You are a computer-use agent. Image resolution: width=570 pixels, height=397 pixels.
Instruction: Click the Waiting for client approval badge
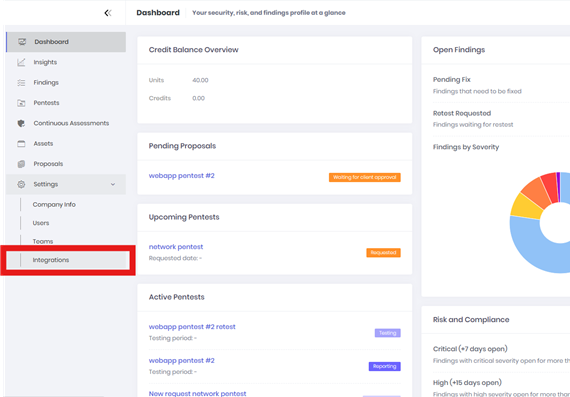365,177
